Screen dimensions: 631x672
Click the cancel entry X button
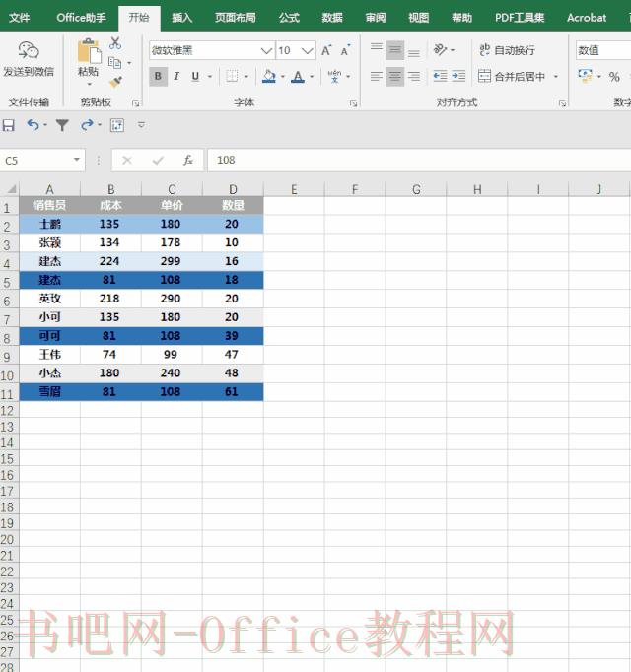point(127,161)
